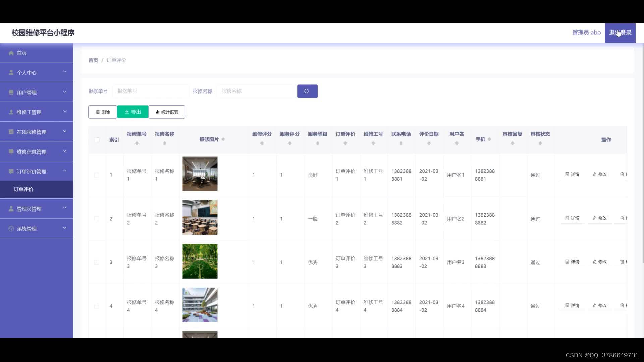Click the 删除 button above the table
The width and height of the screenshot is (644, 362).
103,112
